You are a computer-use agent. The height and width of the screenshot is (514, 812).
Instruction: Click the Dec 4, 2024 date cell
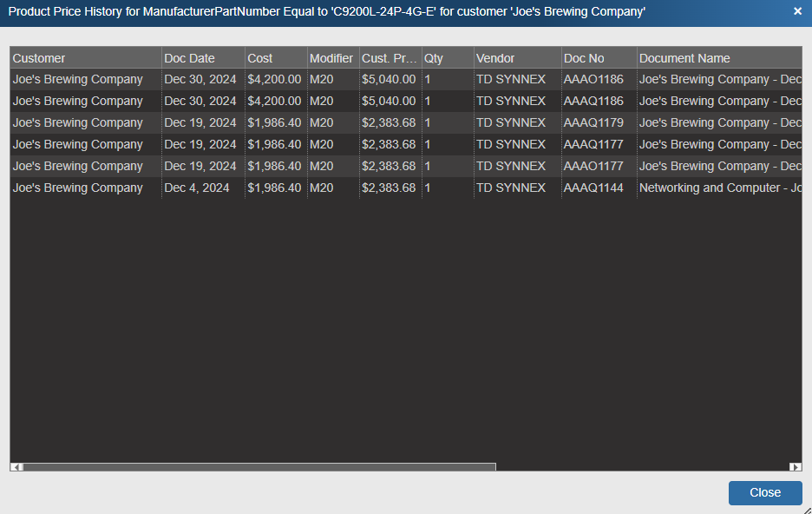click(x=197, y=188)
